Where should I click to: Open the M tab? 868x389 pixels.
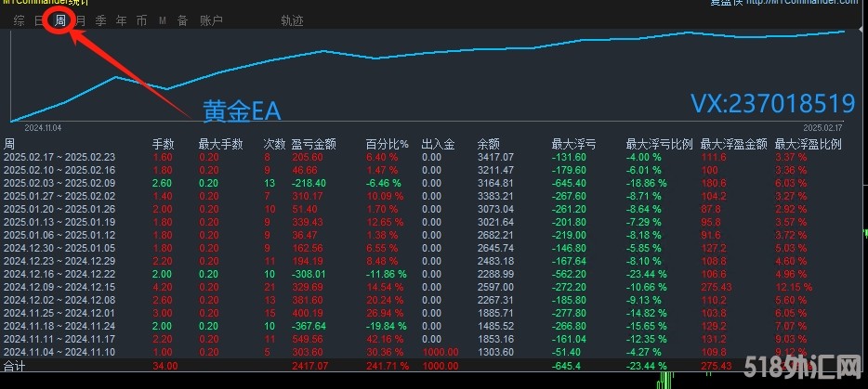click(x=163, y=21)
